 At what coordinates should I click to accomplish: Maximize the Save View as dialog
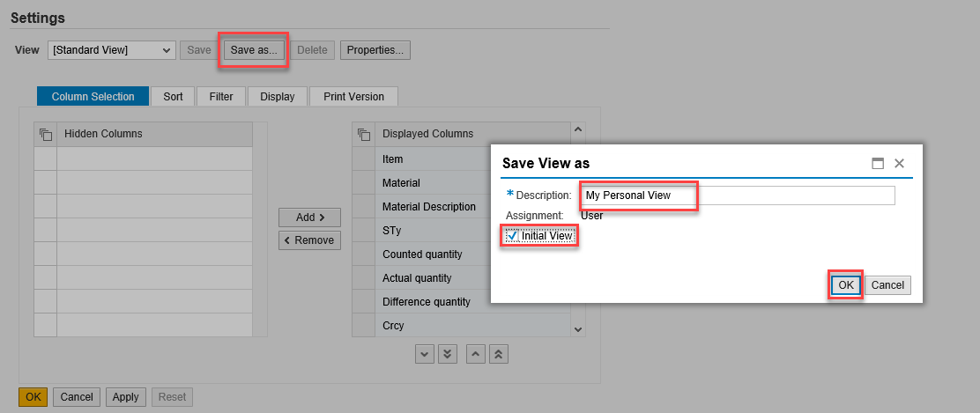(878, 164)
